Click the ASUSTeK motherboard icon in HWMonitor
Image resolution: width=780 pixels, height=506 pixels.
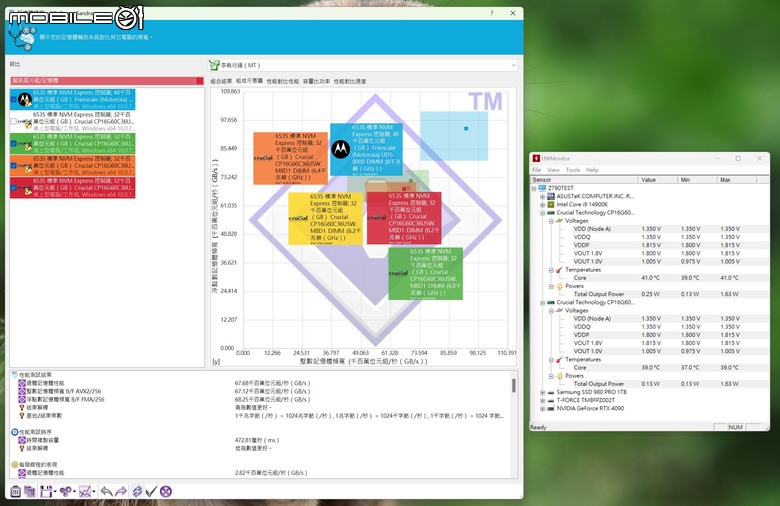[551, 196]
